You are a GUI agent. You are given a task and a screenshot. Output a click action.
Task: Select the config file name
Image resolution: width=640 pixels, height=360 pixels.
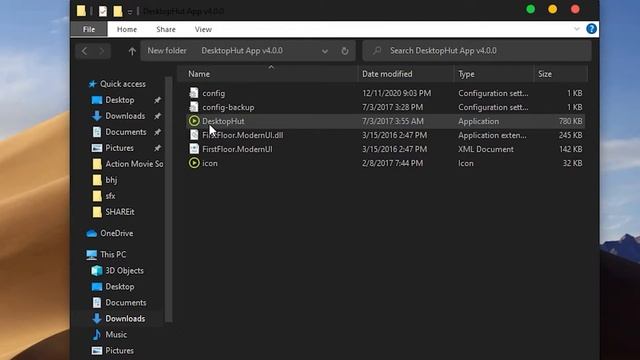(213, 93)
